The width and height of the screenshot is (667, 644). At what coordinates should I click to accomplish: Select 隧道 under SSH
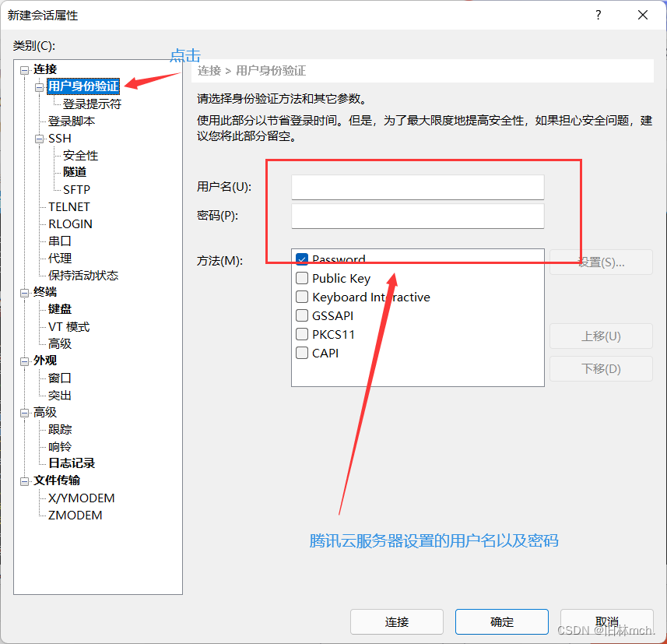click(x=75, y=172)
